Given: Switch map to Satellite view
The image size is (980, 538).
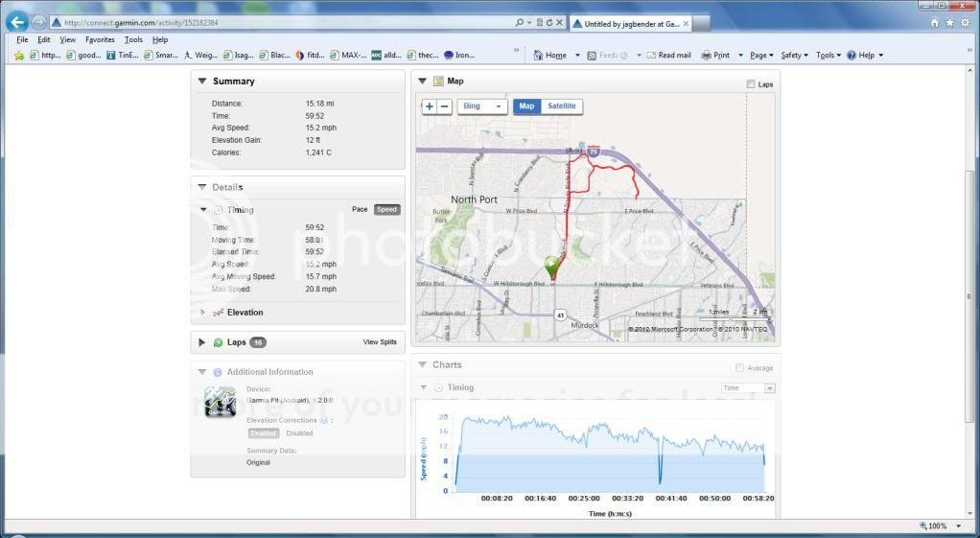Looking at the screenshot, I should (562, 106).
